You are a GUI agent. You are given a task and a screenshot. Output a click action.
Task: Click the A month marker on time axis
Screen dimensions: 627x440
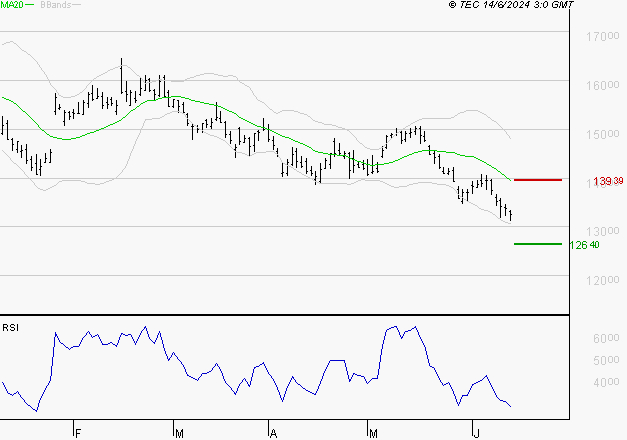(274, 433)
